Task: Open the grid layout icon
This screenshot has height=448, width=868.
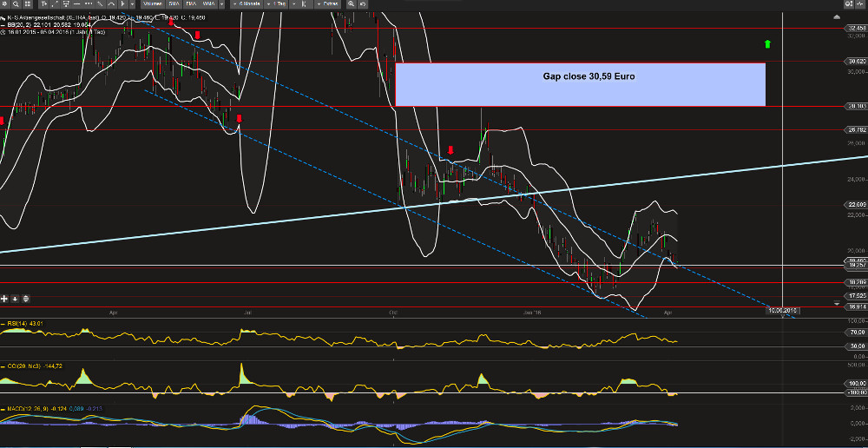Action: 27,3
